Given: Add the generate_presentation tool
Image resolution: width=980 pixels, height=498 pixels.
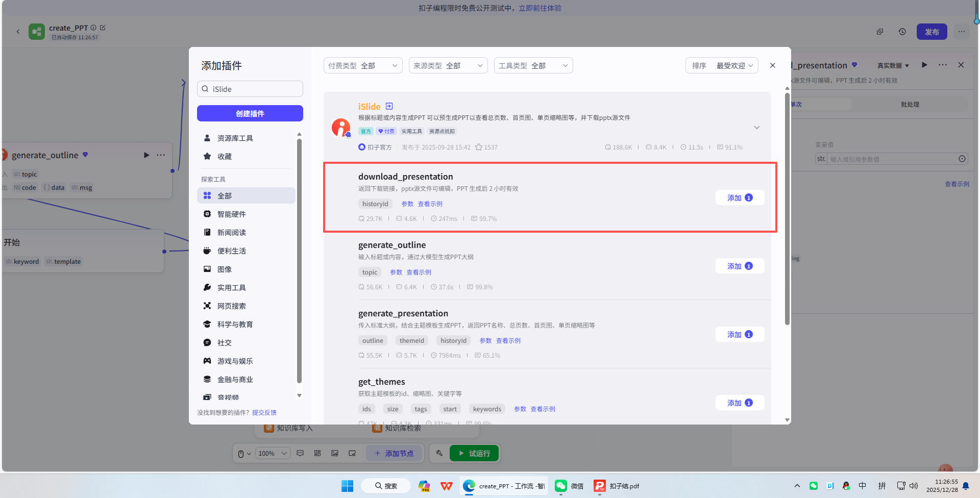Looking at the screenshot, I should click(740, 334).
